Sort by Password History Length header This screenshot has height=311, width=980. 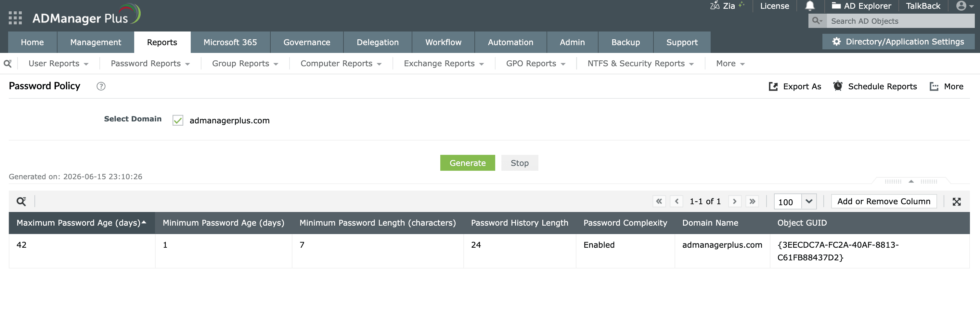519,223
